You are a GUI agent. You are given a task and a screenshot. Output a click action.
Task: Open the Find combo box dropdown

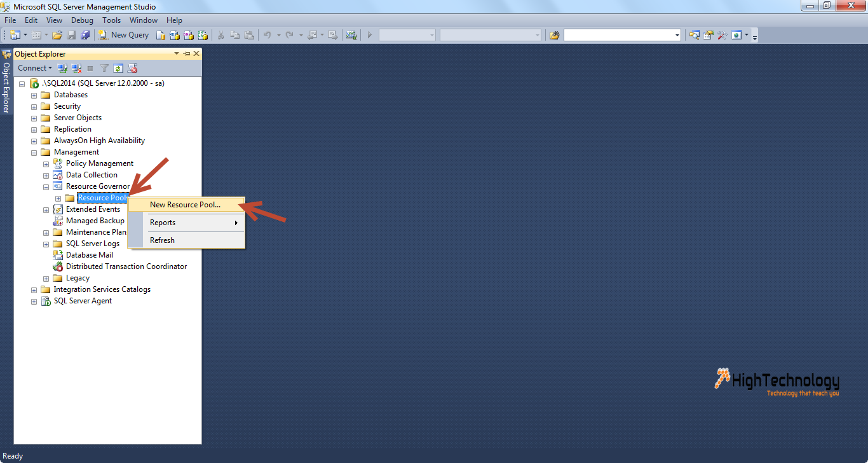677,35
